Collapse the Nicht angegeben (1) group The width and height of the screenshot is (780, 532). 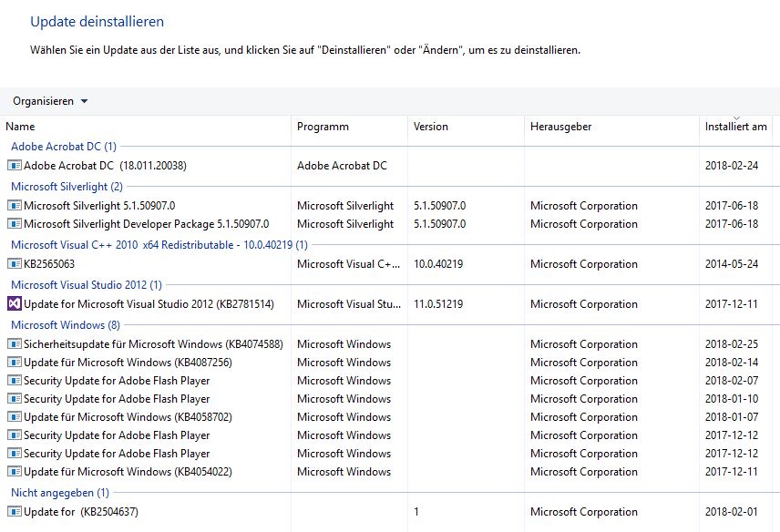click(59, 493)
